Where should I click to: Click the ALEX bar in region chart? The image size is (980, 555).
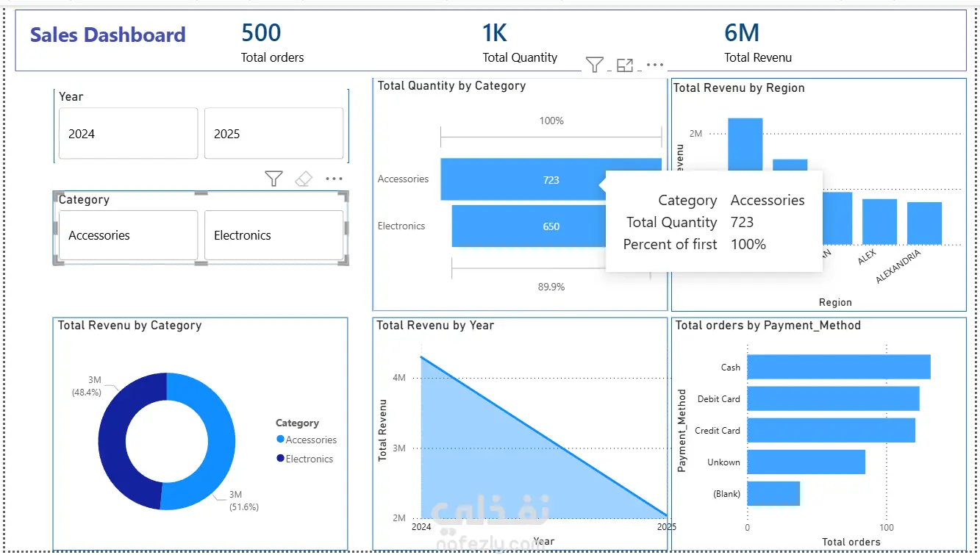point(879,221)
